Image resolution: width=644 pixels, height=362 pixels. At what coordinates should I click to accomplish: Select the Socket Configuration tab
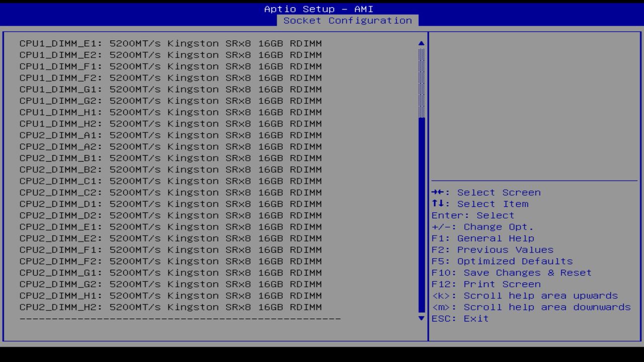pos(348,21)
